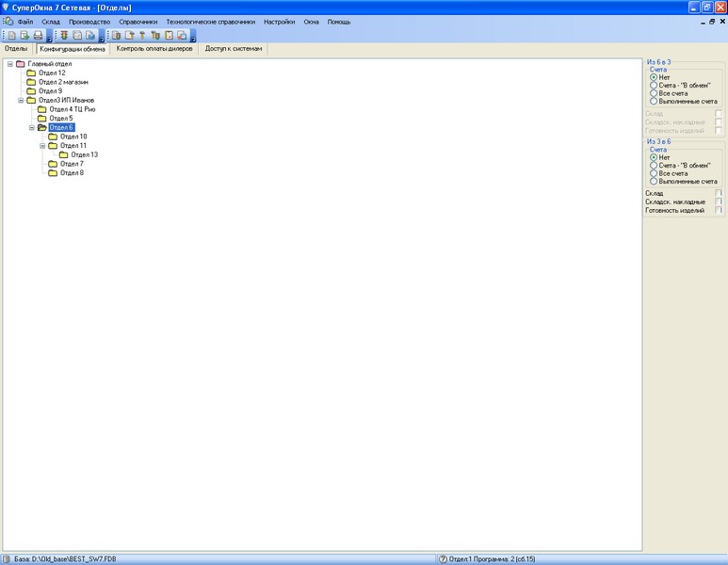Image resolution: width=728 pixels, height=565 pixels.
Task: Collapse the Отдел 6 tree node
Action: 32,127
